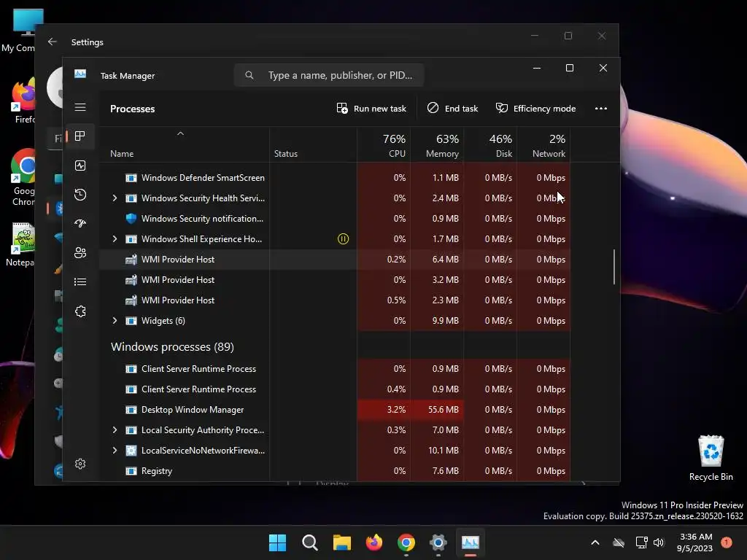Open the Performance page icon in sidebar

point(80,166)
